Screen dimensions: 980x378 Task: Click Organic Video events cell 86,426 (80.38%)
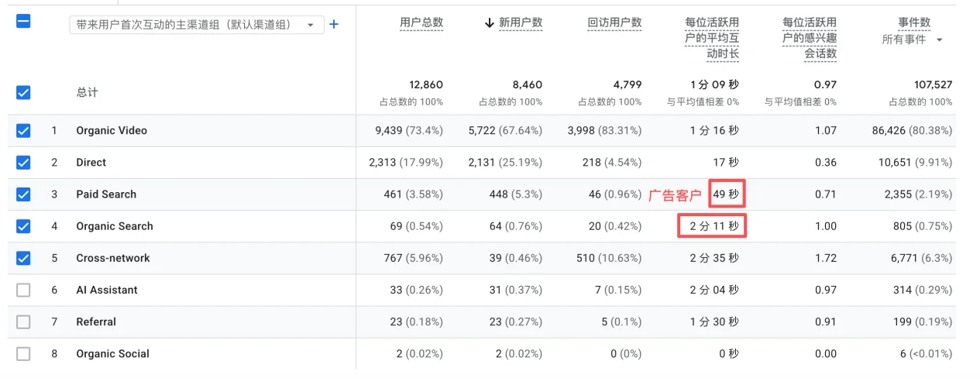[x=913, y=131]
